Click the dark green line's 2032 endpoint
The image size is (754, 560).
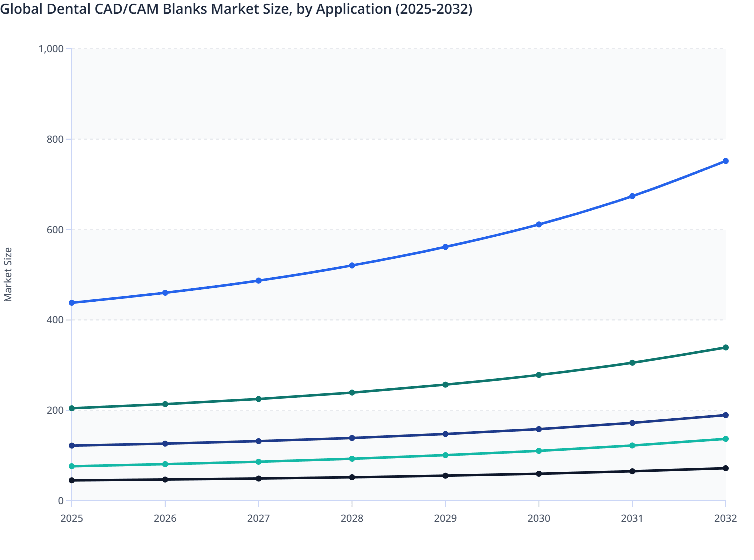(x=725, y=347)
